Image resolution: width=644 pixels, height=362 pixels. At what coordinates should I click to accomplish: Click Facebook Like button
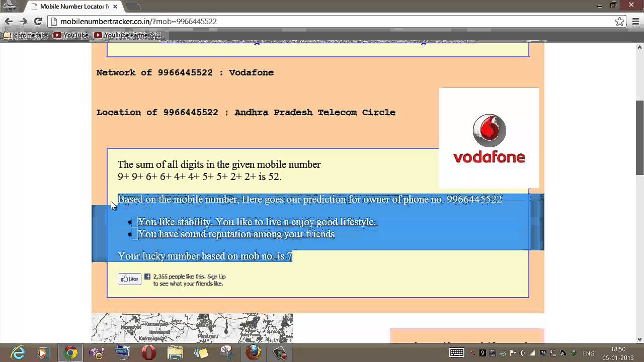coord(129,279)
